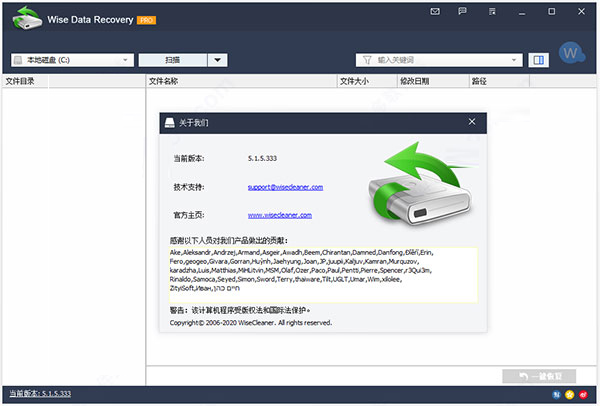The height and width of the screenshot is (406, 600).
Task: Click version number 5.1.5.333 in dialog
Action: click(x=262, y=158)
